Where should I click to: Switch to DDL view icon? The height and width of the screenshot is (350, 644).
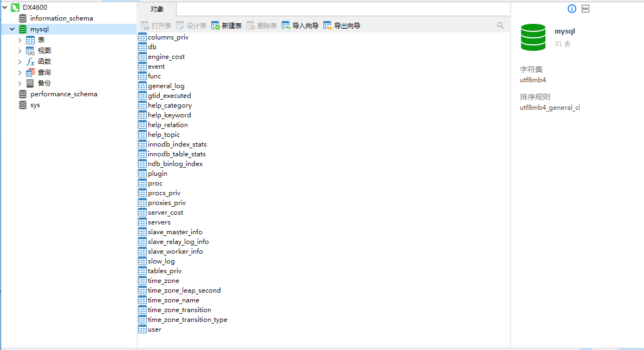586,9
